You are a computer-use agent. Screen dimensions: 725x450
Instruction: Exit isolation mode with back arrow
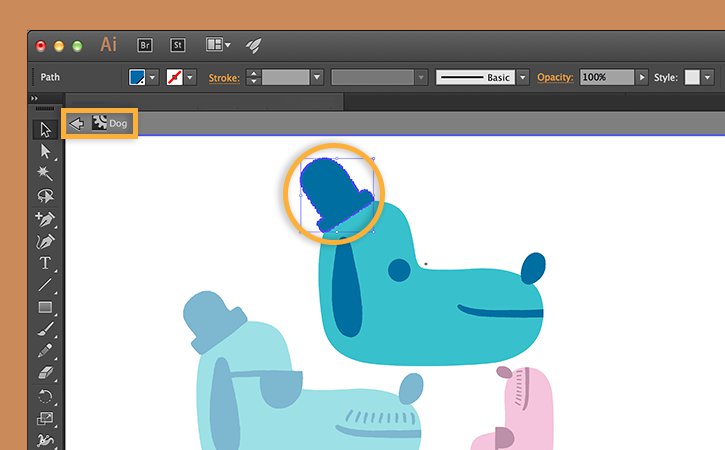pyautogui.click(x=76, y=123)
